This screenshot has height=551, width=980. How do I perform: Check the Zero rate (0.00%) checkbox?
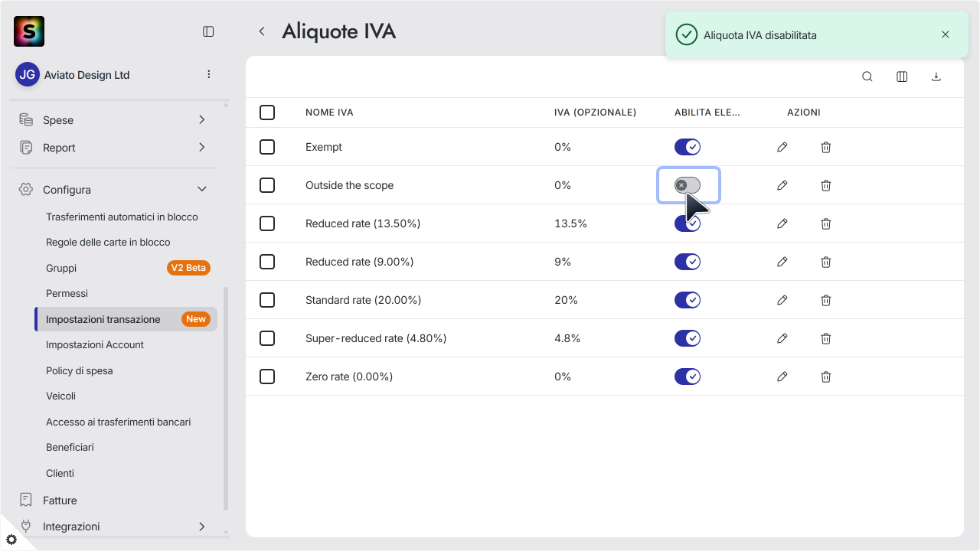click(x=267, y=377)
